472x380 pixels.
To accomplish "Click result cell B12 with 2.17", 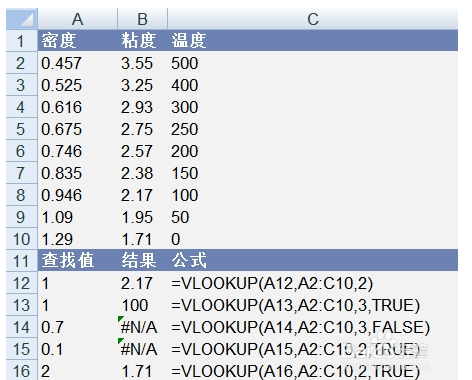I will point(142,283).
